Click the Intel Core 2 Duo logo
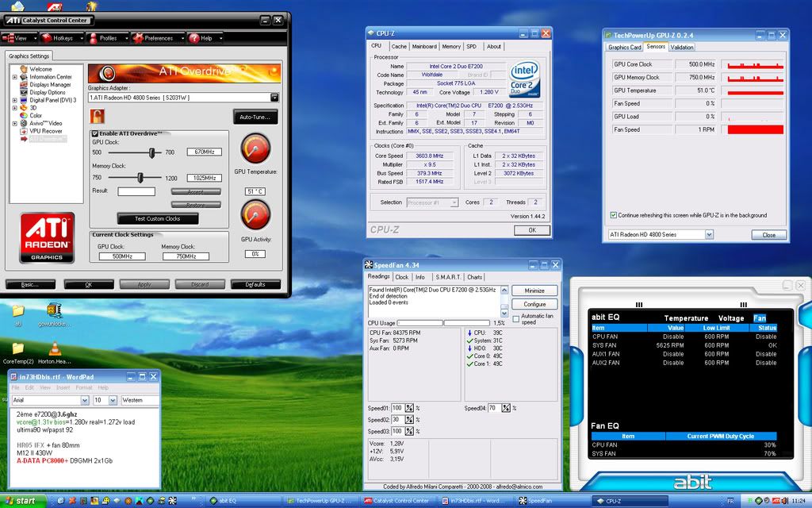The width and height of the screenshot is (812, 508). click(x=523, y=79)
